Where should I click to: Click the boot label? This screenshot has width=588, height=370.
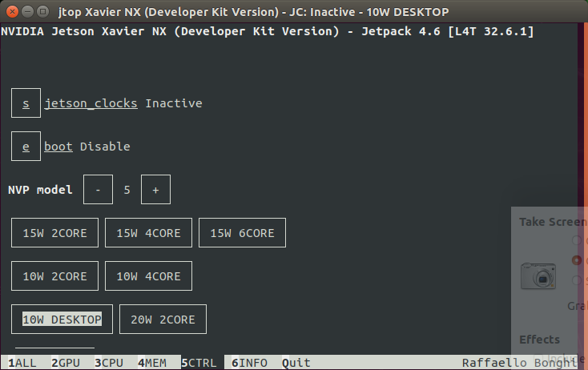coord(58,147)
